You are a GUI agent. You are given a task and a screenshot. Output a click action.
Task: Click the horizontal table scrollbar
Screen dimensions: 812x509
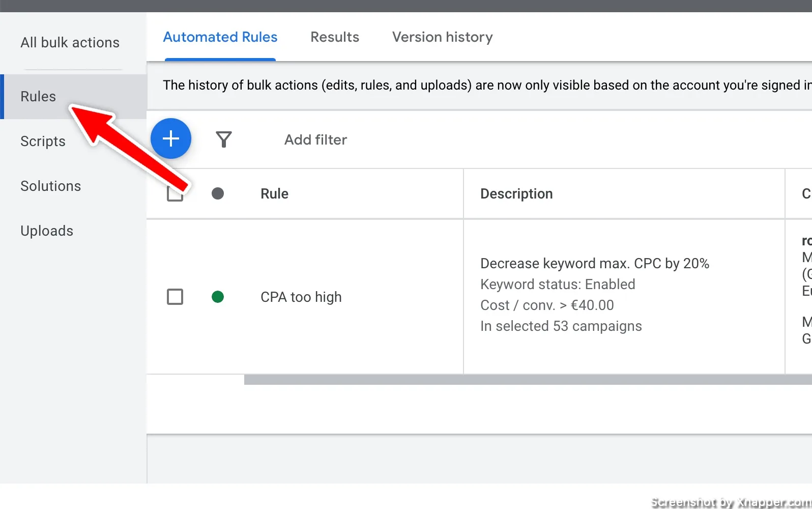528,380
